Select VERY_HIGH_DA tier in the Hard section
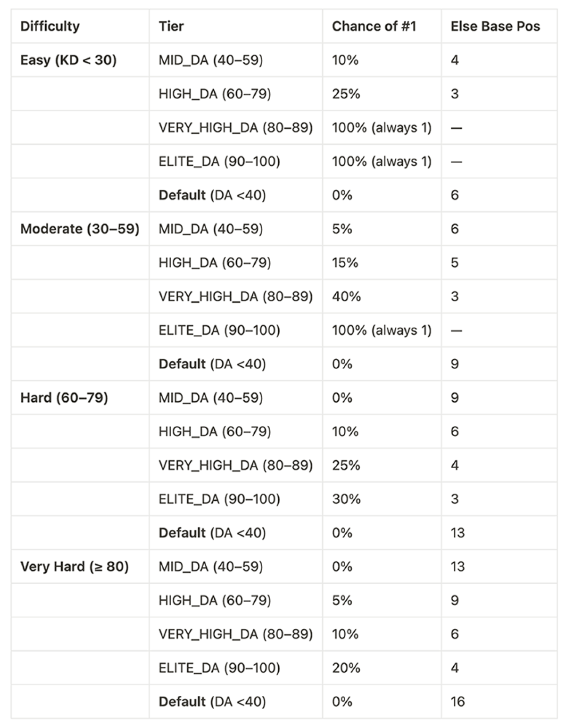Image resolution: width=566 pixels, height=728 pixels. tap(235, 465)
